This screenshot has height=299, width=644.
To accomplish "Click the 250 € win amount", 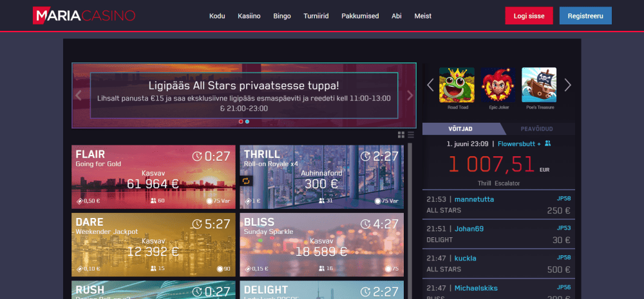I will (558, 210).
